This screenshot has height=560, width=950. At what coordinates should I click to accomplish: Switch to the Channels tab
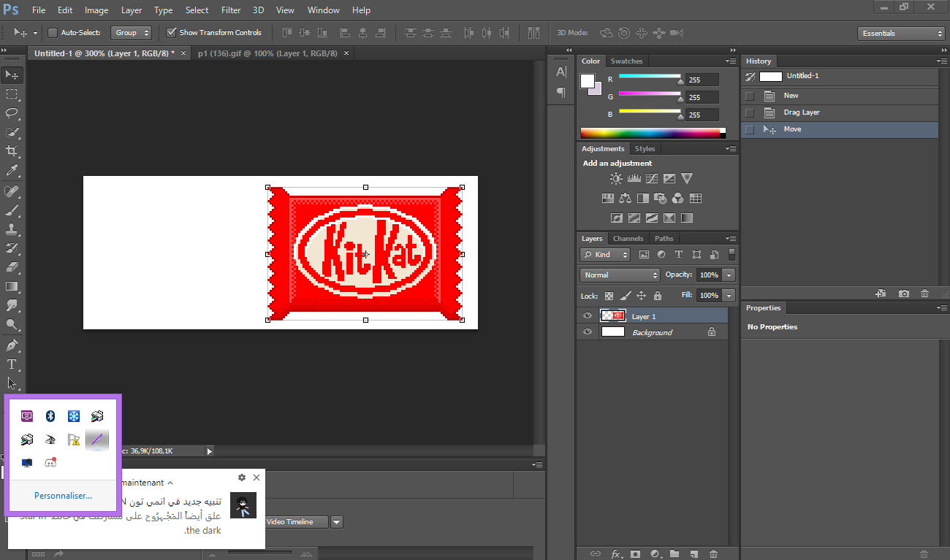[628, 239]
